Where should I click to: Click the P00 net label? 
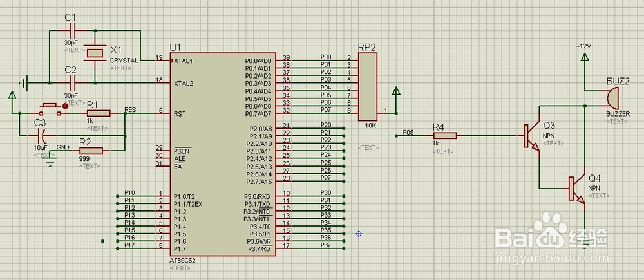(x=326, y=57)
